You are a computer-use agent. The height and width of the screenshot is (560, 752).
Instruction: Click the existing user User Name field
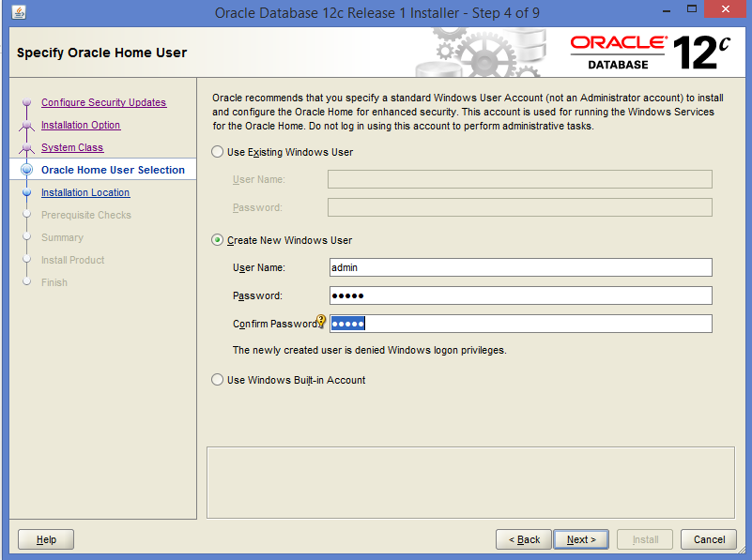click(520, 179)
